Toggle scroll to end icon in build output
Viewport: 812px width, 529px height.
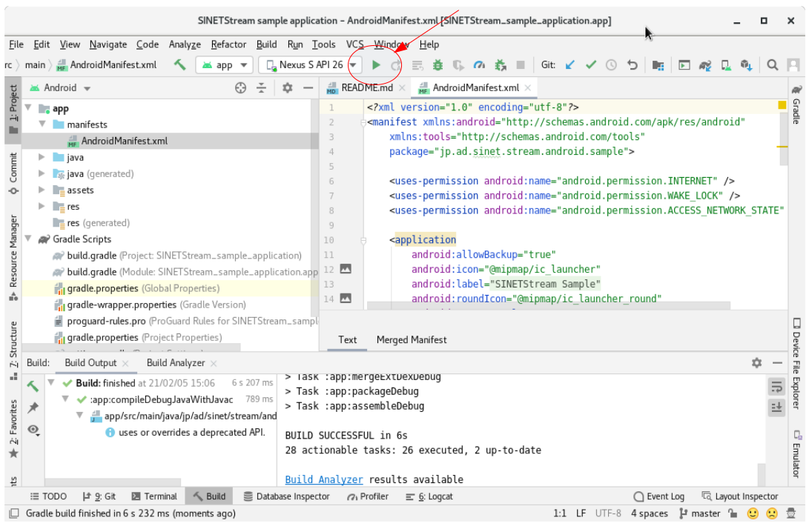(x=777, y=407)
